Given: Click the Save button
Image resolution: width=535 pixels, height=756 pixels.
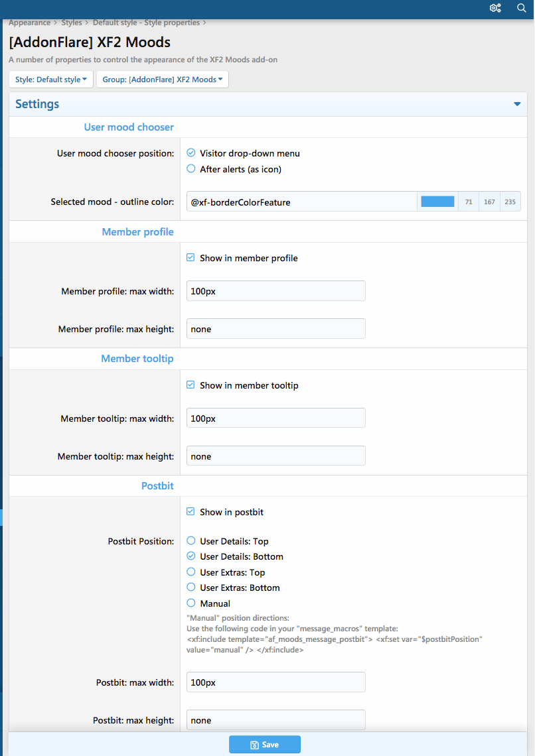Looking at the screenshot, I should point(264,745).
